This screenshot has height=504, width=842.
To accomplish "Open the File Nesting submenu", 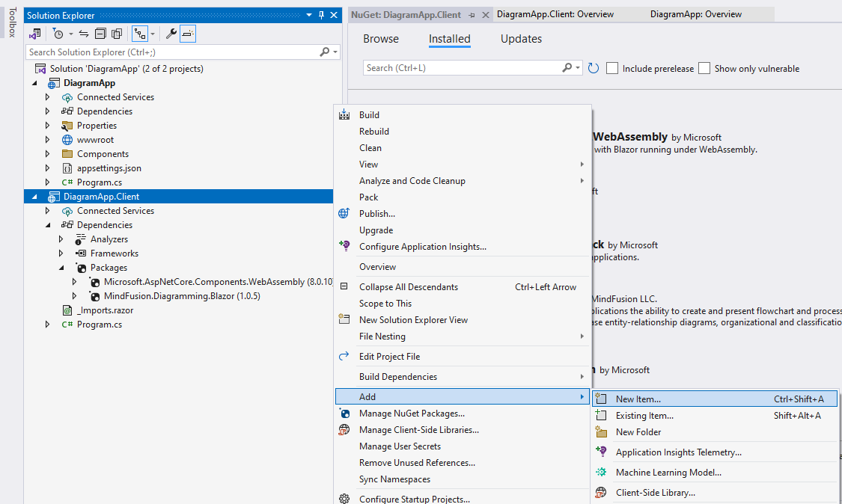I will coord(463,336).
